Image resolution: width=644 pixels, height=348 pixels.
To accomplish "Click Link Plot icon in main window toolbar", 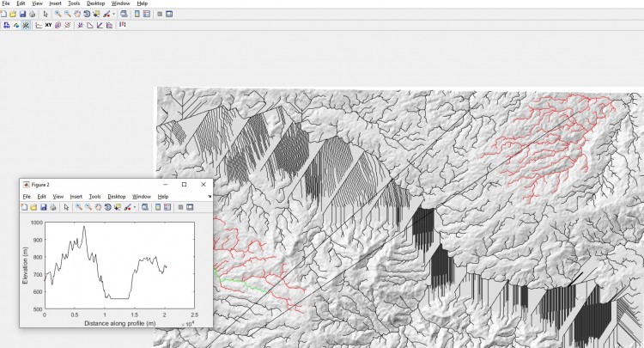I will pyautogui.click(x=124, y=14).
